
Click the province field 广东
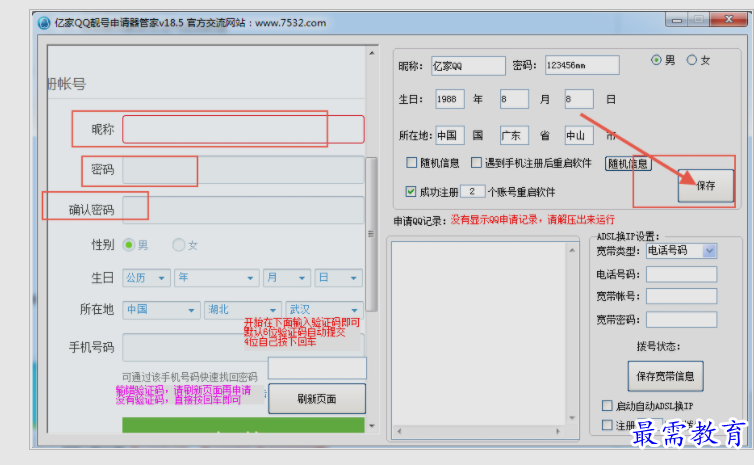click(514, 136)
